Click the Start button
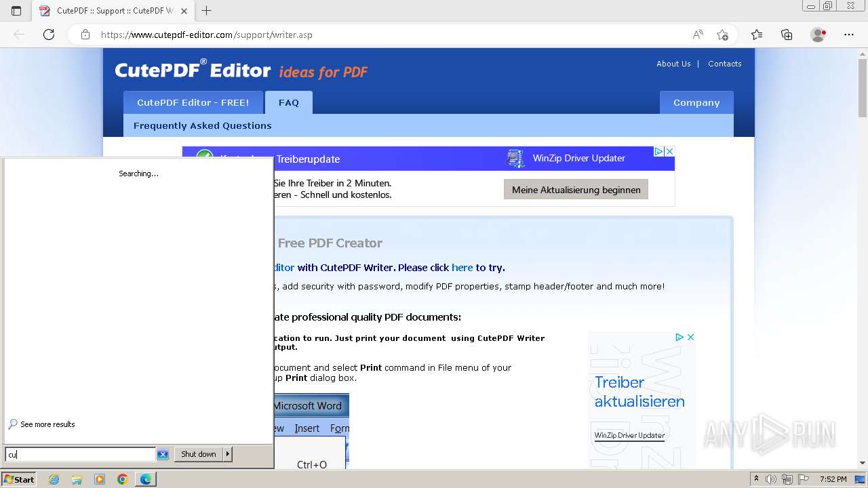This screenshot has height=488, width=868. click(19, 479)
